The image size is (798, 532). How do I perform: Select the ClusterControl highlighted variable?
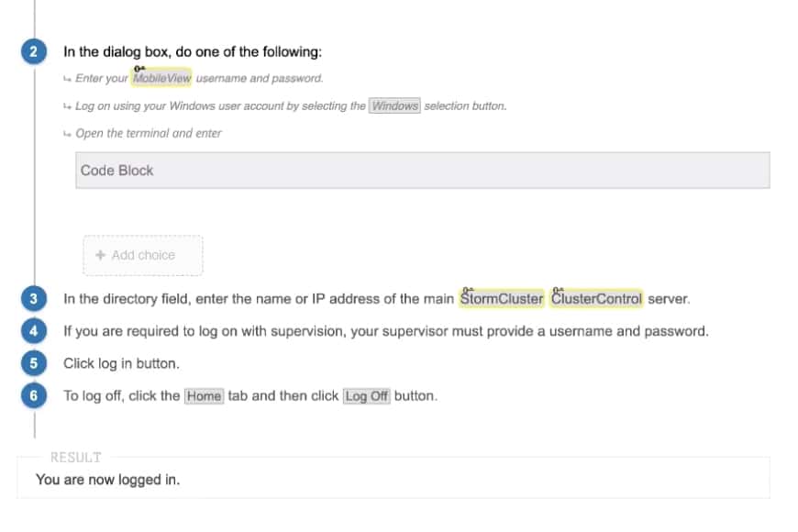tap(596, 298)
